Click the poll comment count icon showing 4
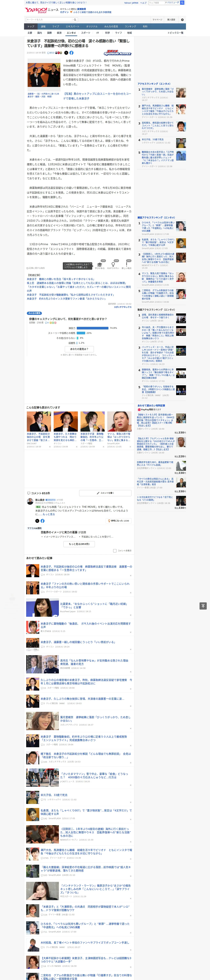This screenshot has width=210, height=980. point(47,323)
